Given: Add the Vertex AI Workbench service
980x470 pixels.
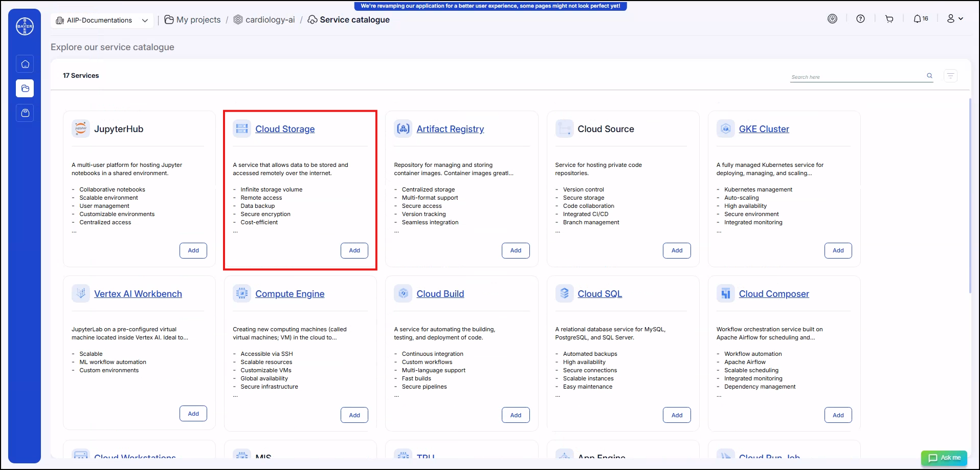Looking at the screenshot, I should tap(193, 414).
